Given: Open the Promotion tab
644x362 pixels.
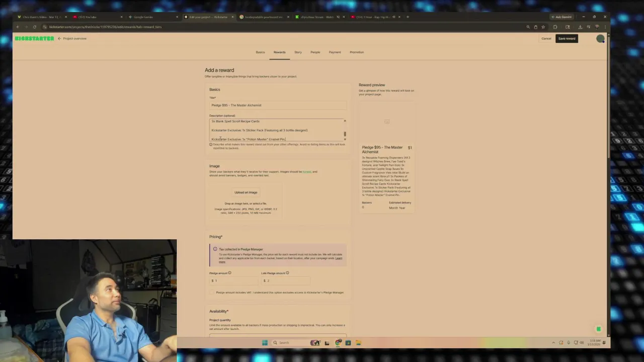Looking at the screenshot, I should pyautogui.click(x=357, y=52).
